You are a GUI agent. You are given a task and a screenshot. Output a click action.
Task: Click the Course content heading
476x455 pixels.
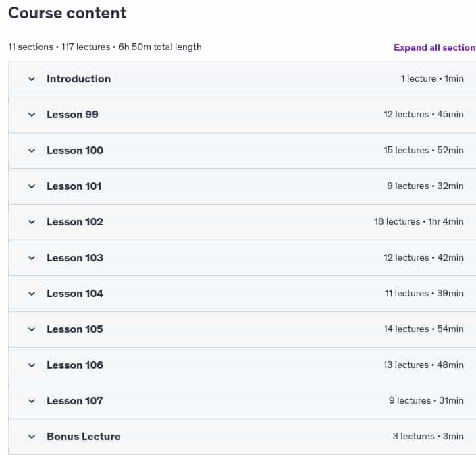click(x=67, y=13)
